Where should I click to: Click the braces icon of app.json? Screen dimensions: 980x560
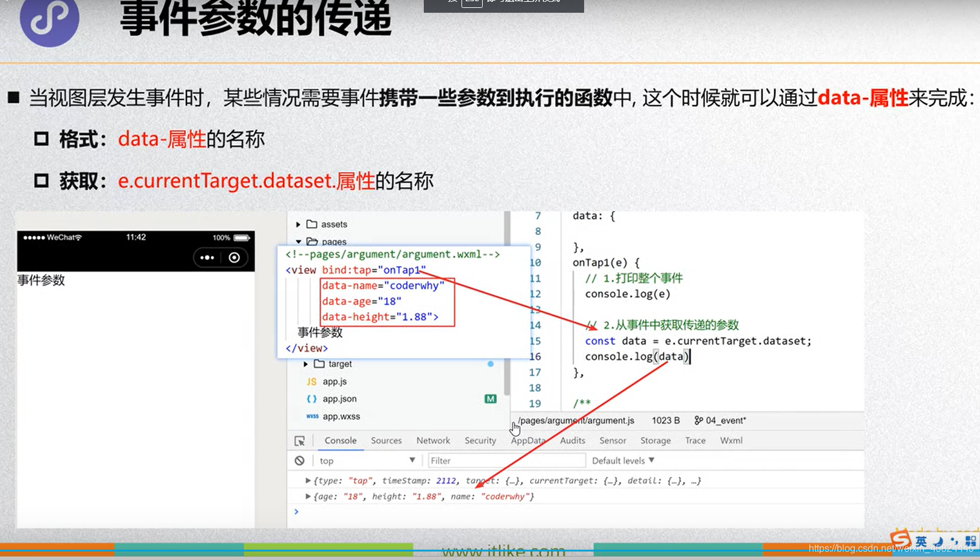click(x=311, y=399)
